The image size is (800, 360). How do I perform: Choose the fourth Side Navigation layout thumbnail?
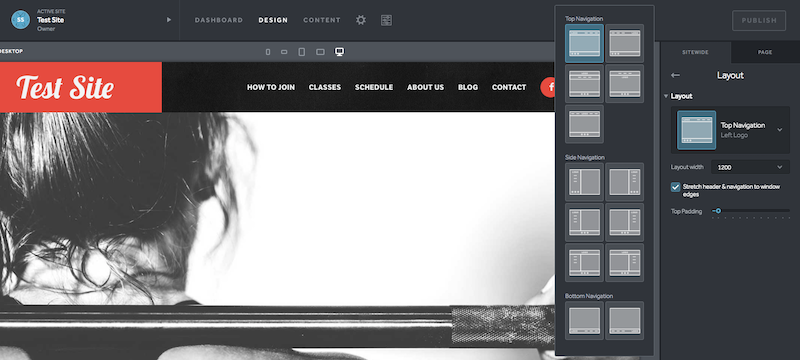624,222
